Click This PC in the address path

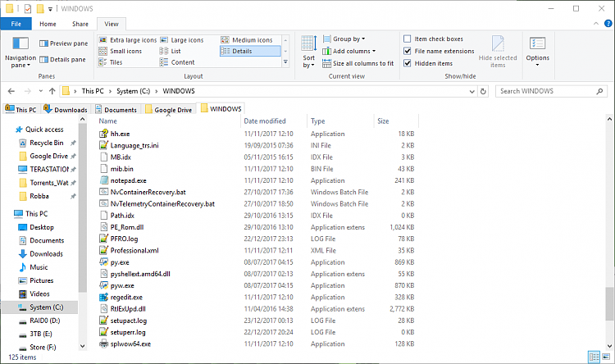point(93,91)
